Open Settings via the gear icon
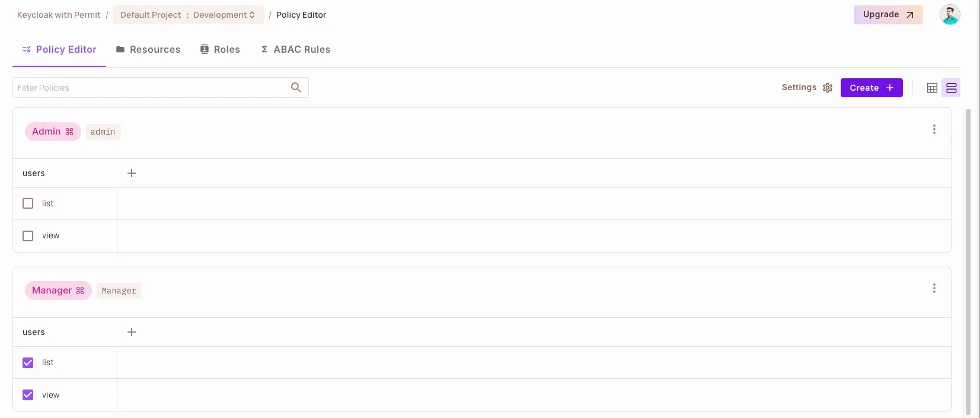Image resolution: width=980 pixels, height=418 pixels. [x=828, y=88]
